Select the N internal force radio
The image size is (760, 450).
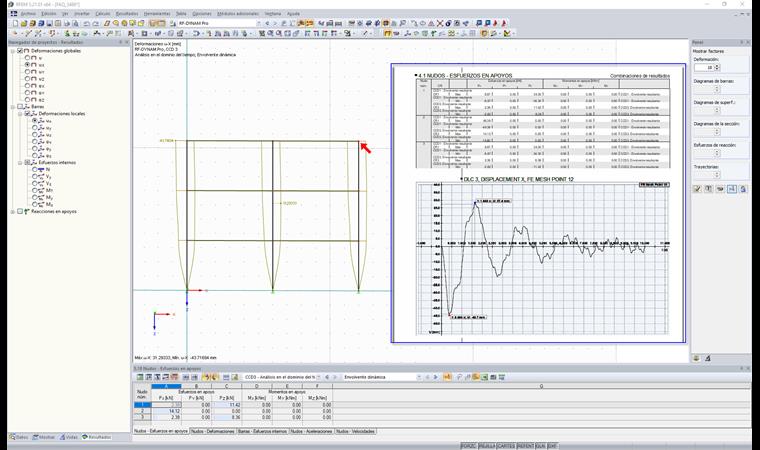pyautogui.click(x=34, y=170)
